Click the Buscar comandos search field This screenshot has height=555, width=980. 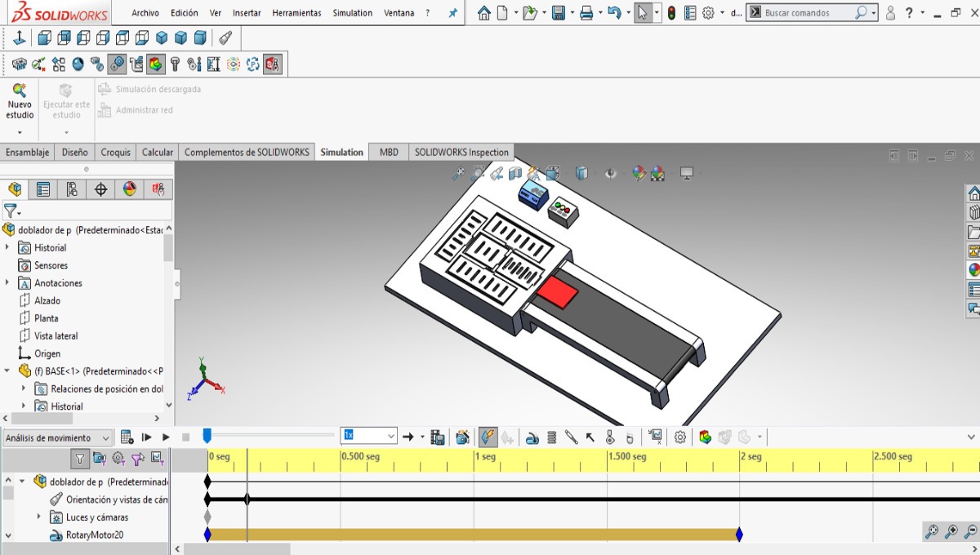click(x=808, y=13)
